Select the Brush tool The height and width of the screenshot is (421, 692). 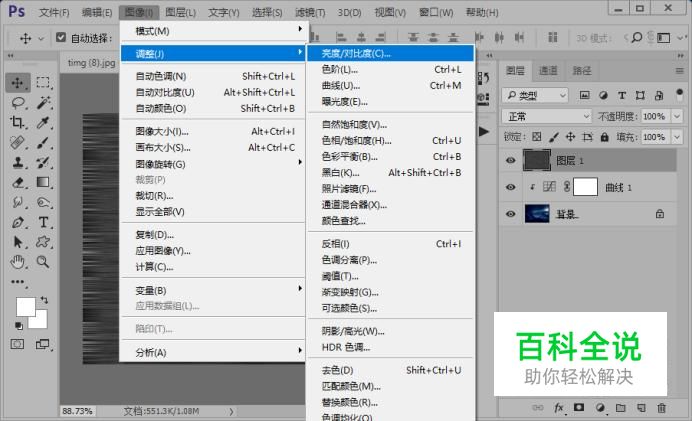click(43, 142)
